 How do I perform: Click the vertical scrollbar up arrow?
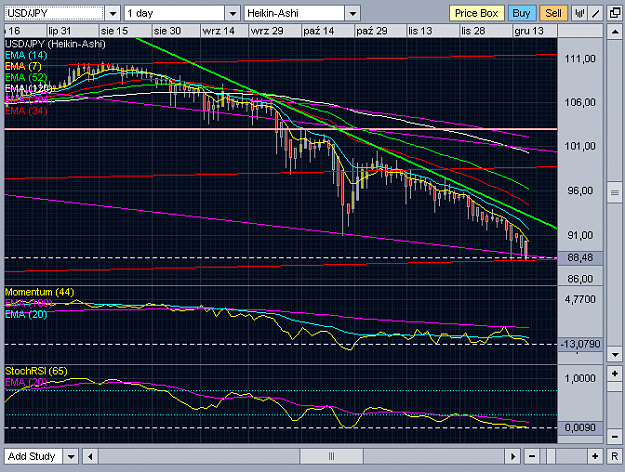614,31
